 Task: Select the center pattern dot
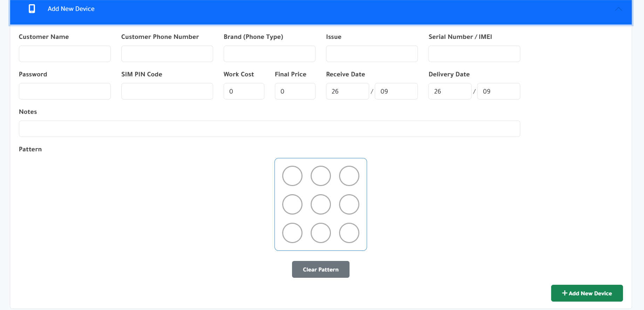coord(320,204)
